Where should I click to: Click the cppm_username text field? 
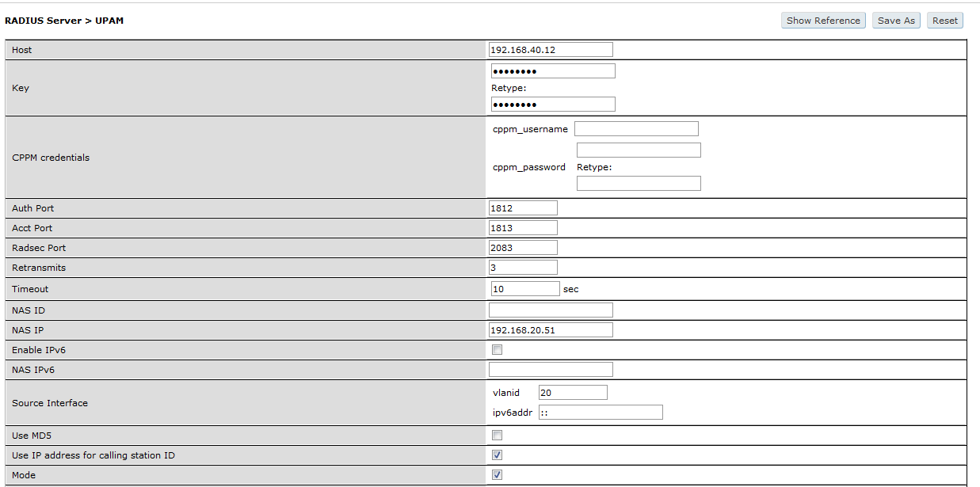pos(636,129)
